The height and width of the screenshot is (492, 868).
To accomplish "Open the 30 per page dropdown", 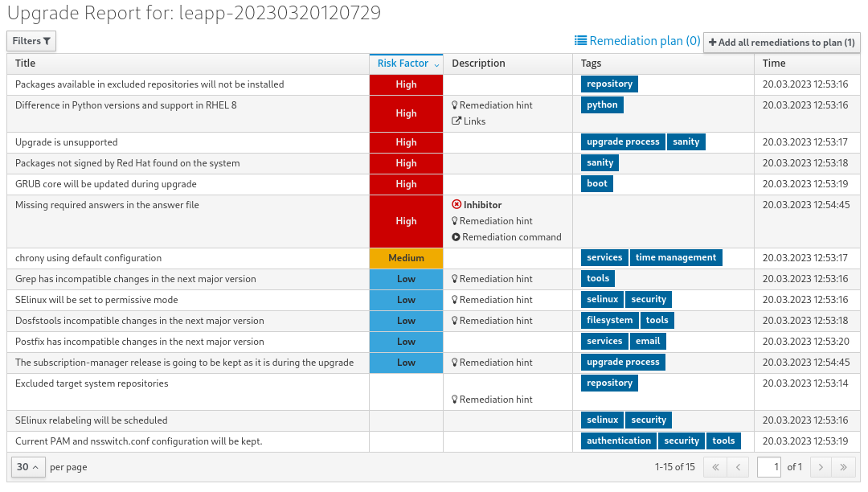I will (27, 466).
